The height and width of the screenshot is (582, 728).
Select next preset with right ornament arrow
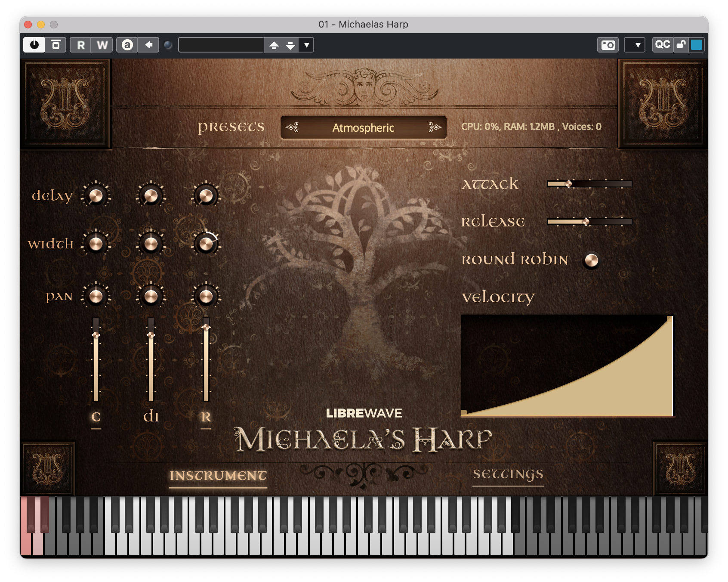tap(435, 127)
